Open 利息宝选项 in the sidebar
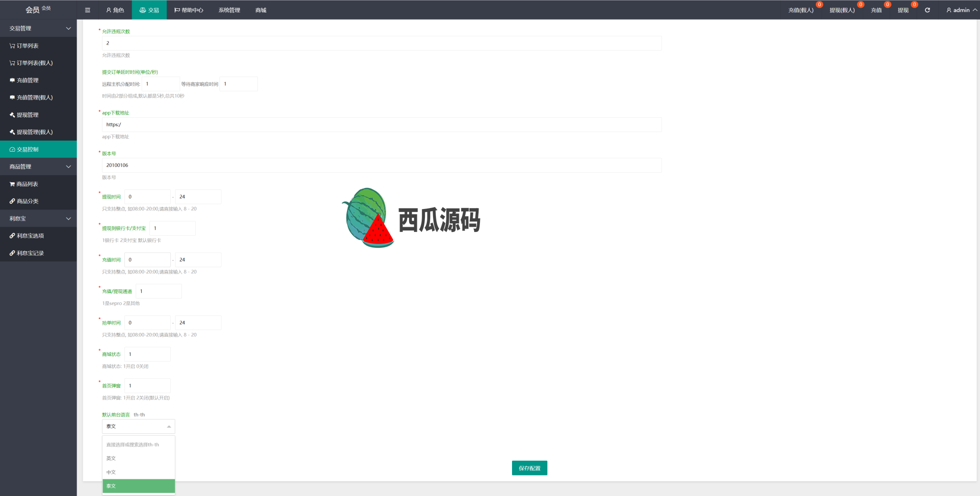 point(38,235)
